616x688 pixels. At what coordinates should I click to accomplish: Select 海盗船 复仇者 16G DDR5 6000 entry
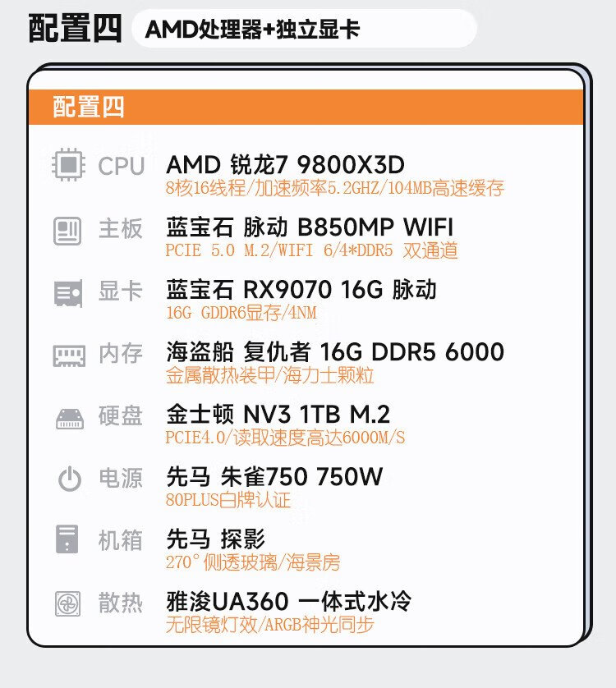(x=334, y=352)
